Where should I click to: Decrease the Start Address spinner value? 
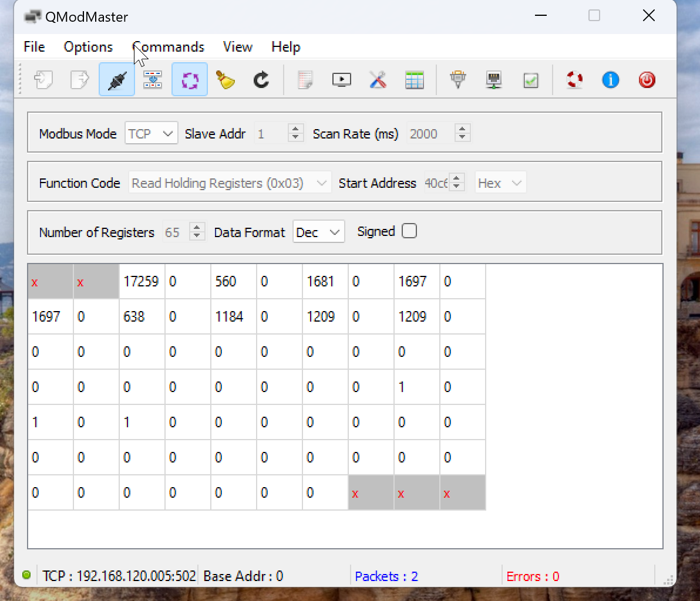456,187
